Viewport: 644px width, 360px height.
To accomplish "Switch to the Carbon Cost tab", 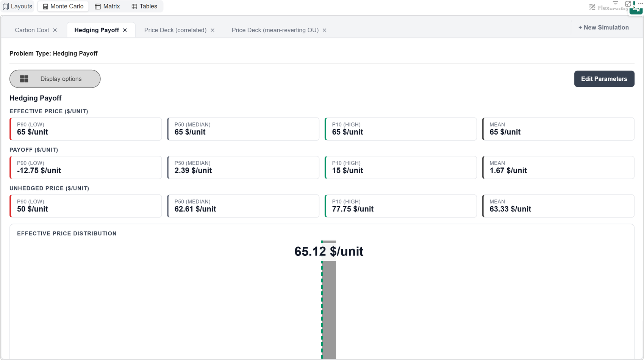I will (32, 30).
